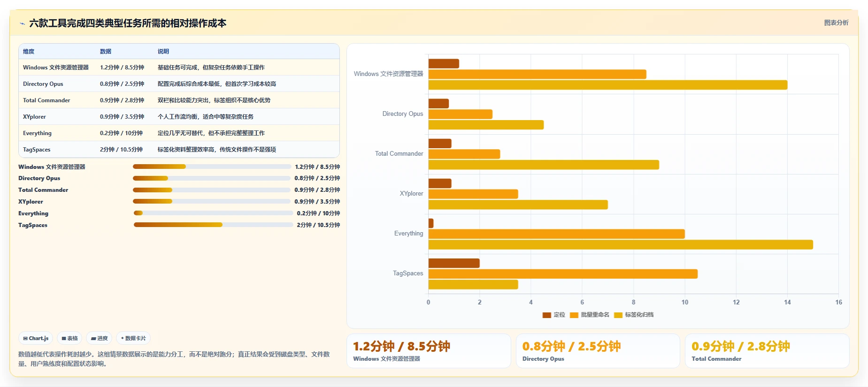Click the TagSpaces 定位 chart bar

tap(454, 263)
